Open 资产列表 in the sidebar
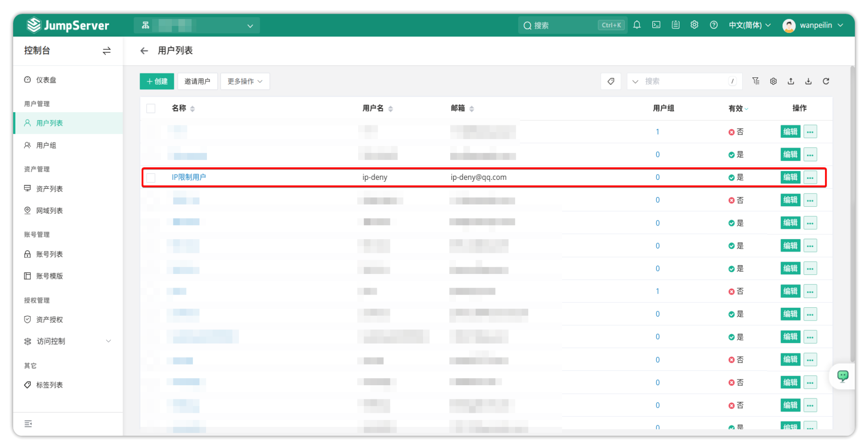868x445 pixels. (49, 189)
